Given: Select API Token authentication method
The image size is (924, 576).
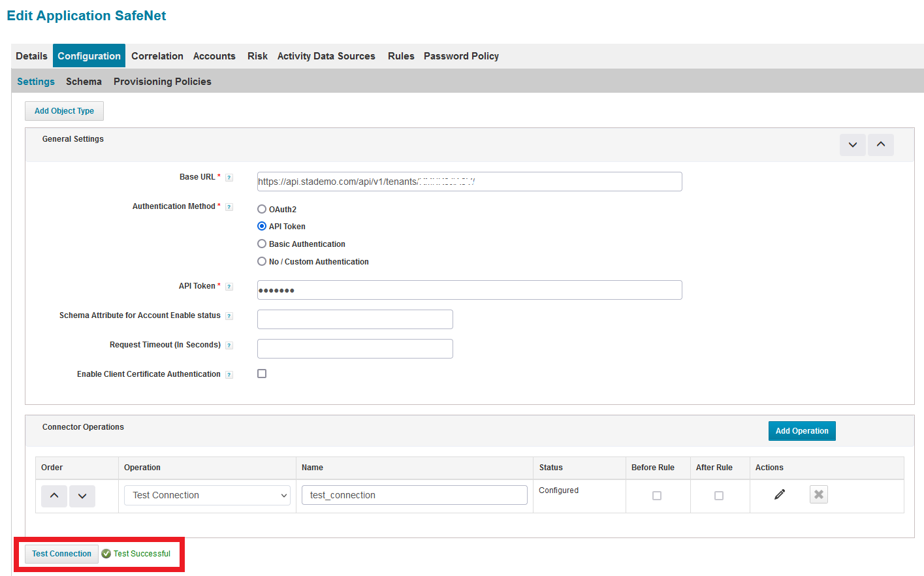Looking at the screenshot, I should (x=262, y=227).
